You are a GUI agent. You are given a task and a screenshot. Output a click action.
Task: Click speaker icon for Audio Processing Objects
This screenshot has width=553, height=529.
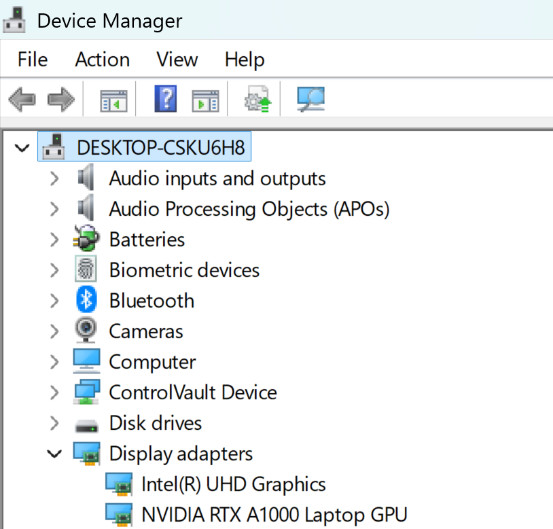(x=86, y=208)
